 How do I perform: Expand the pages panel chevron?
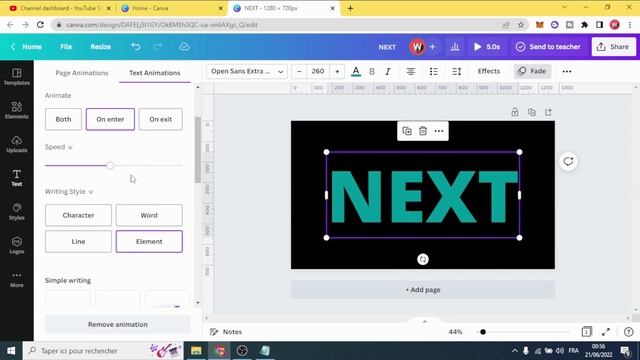[424, 322]
